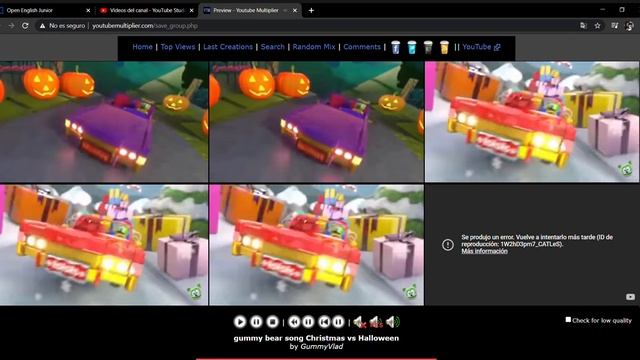This screenshot has height=360, width=640.
Task: Close the Open English Junior tab
Action: pyautogui.click(x=88, y=11)
